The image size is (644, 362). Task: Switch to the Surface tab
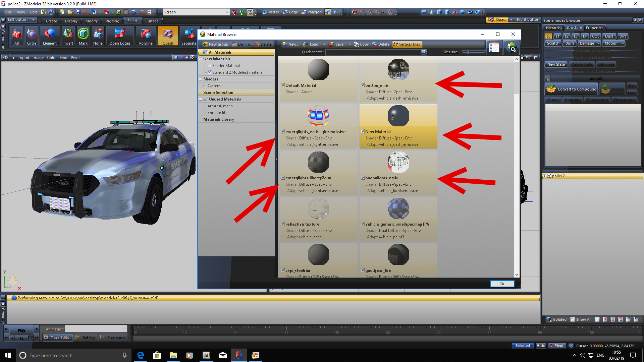[x=152, y=21]
